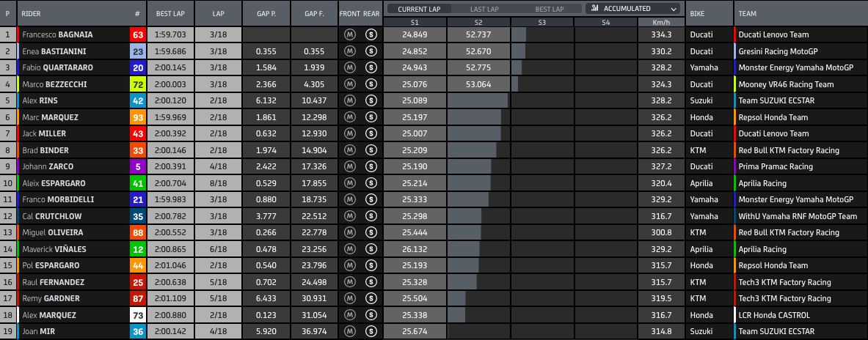Image resolution: width=868 pixels, height=340 pixels.
Task: Select rider Fabio QUARTARARO
Action: pos(57,67)
